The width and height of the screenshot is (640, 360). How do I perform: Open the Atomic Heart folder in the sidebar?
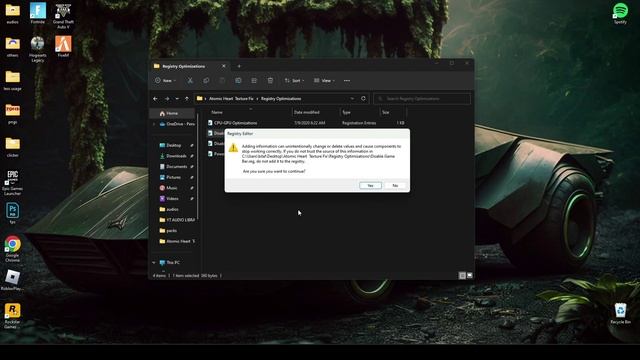(x=178, y=241)
